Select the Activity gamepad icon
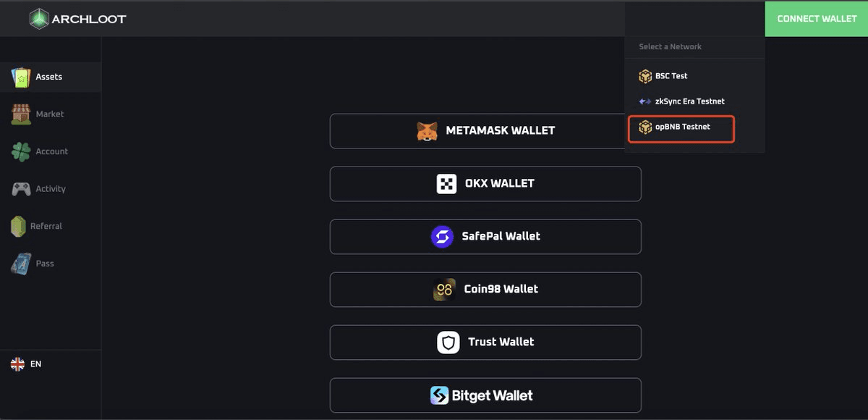868x420 pixels. (x=20, y=188)
